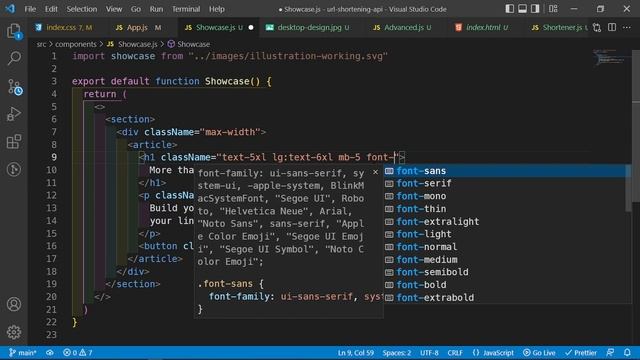640x360 pixels.
Task: Open the Selection menu
Action: tap(82, 9)
